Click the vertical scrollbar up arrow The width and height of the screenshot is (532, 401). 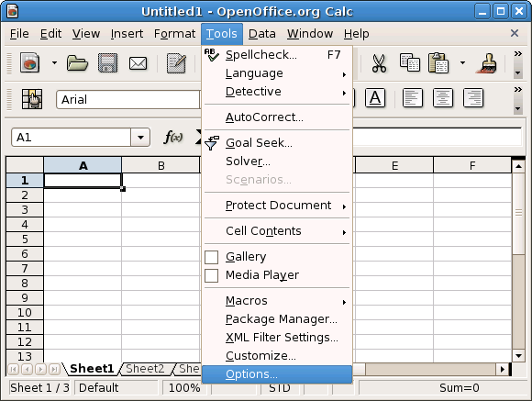(519, 166)
